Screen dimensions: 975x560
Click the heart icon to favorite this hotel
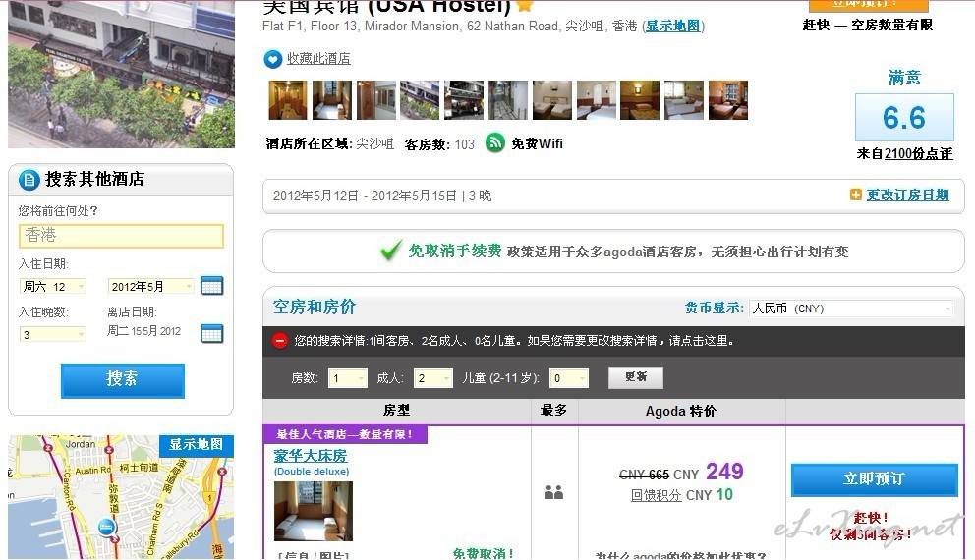272,59
